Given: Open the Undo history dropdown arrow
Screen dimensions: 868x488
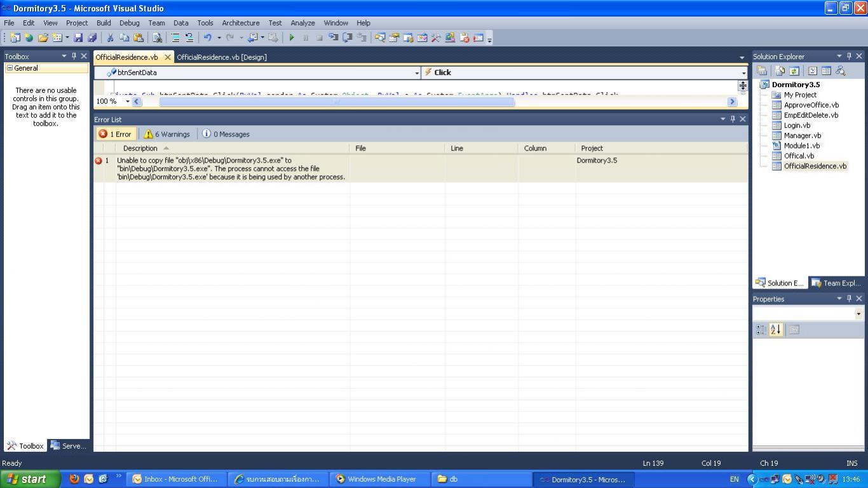Looking at the screenshot, I should 219,37.
